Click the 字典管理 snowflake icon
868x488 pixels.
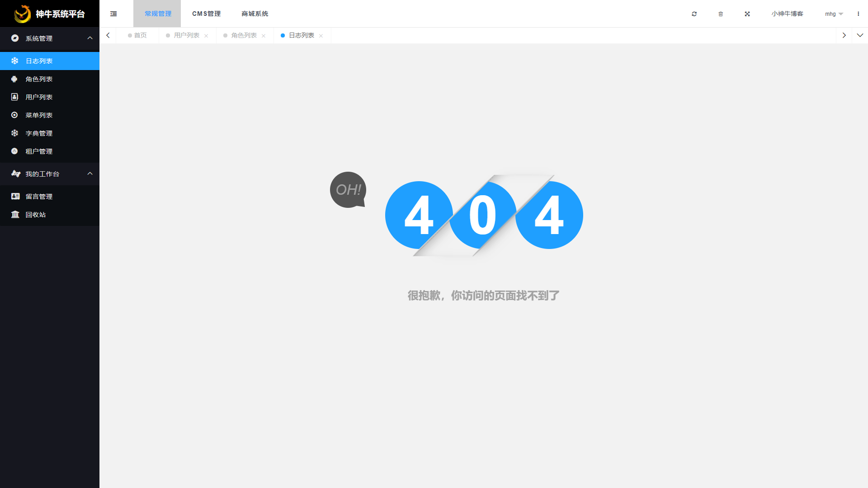(x=15, y=133)
